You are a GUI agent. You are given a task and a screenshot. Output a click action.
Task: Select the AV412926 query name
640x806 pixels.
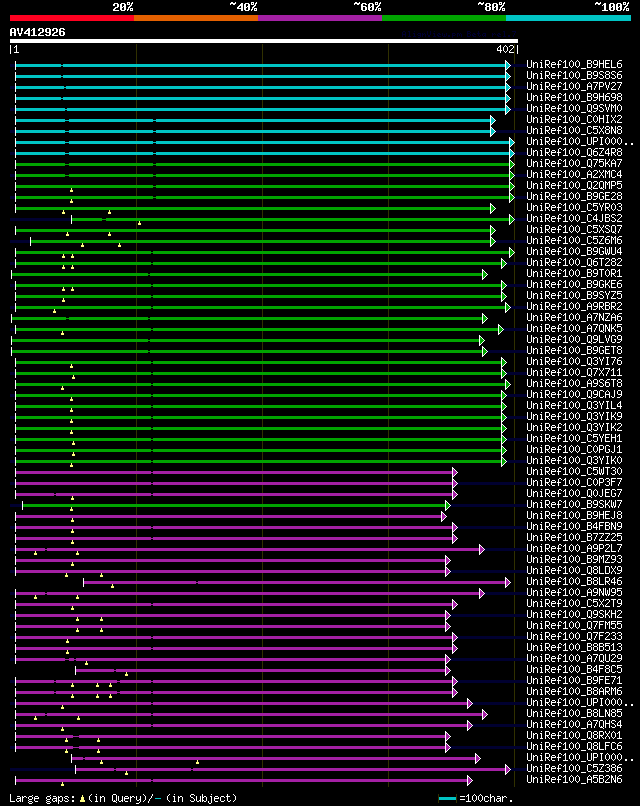(38, 32)
